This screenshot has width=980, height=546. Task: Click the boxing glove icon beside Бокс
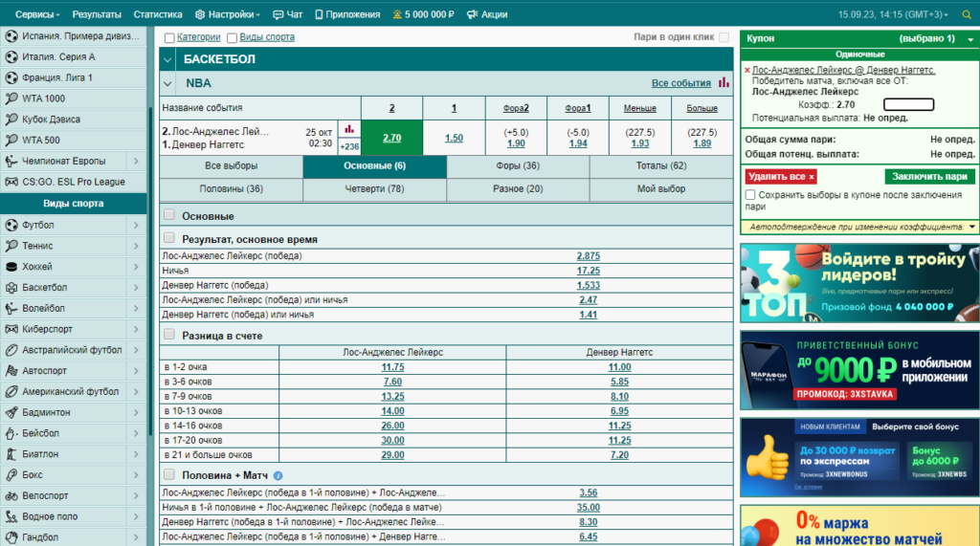[11, 475]
